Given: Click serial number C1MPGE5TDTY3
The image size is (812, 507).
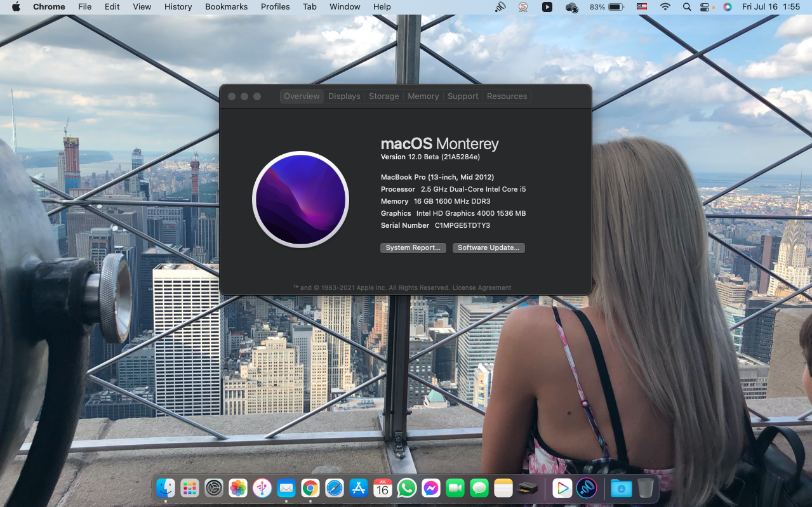Looking at the screenshot, I should coord(462,225).
